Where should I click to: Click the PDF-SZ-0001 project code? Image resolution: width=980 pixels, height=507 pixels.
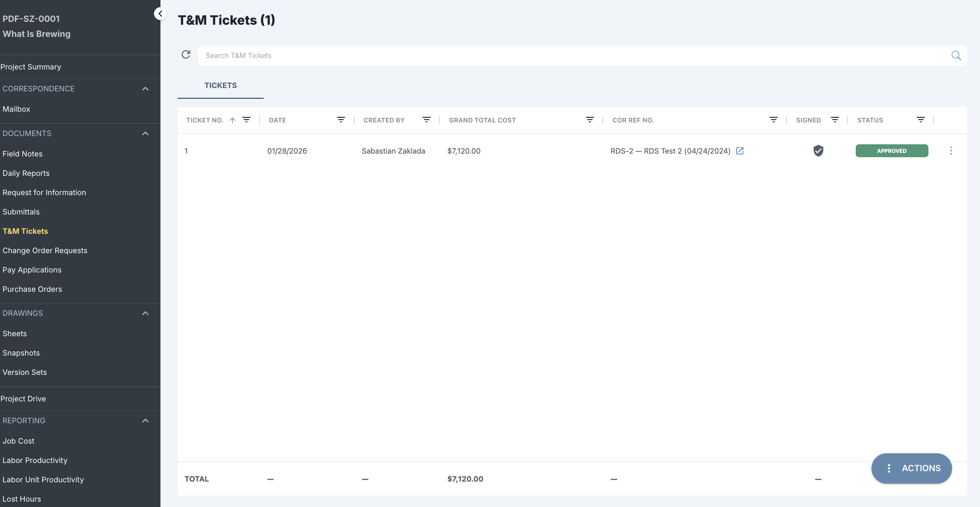click(x=31, y=19)
